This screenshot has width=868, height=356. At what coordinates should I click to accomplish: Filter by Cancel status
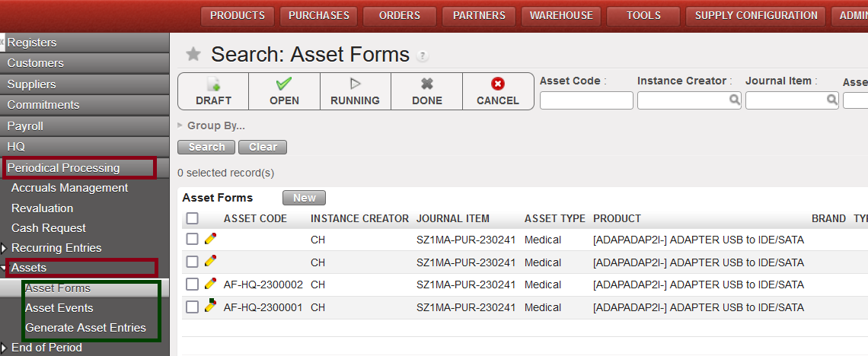pyautogui.click(x=498, y=91)
